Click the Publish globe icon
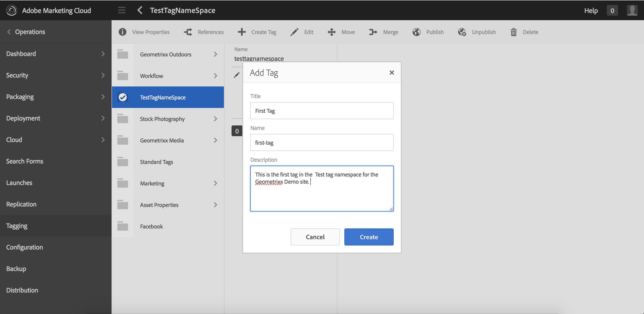The image size is (644, 314). 416,32
